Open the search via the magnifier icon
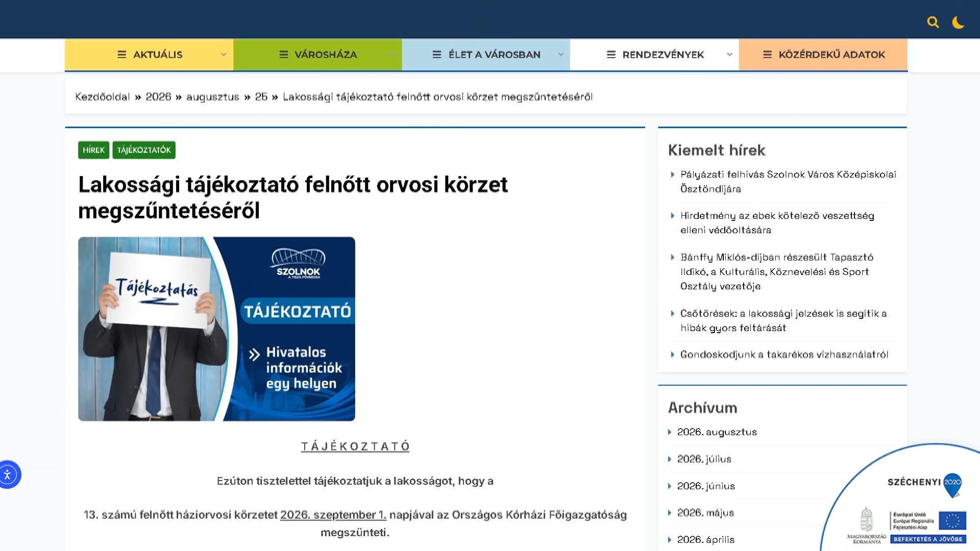The image size is (980, 551). [x=933, y=22]
